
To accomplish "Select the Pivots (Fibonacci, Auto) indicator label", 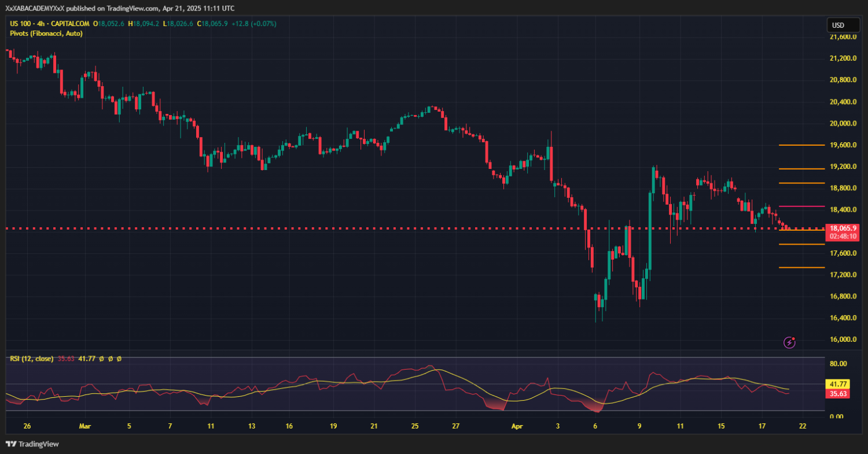I will [x=46, y=34].
